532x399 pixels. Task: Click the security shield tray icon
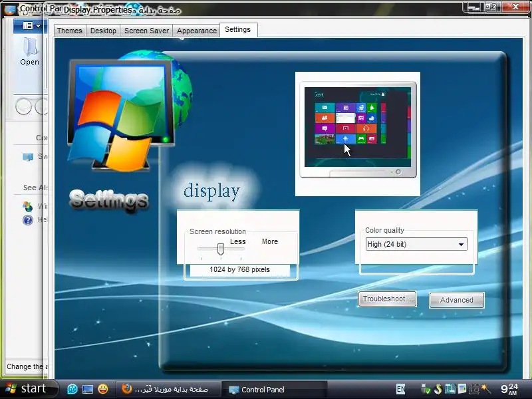(x=425, y=389)
